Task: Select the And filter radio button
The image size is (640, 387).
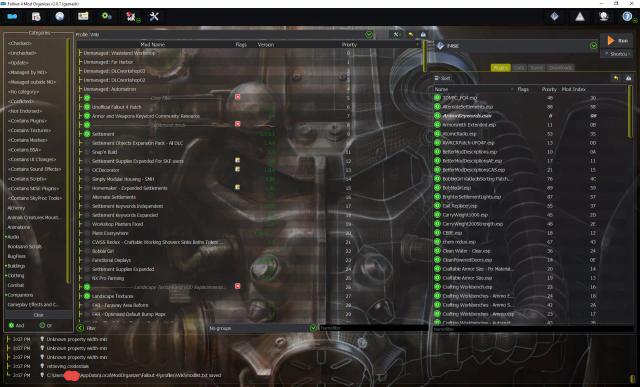Action: (11, 325)
